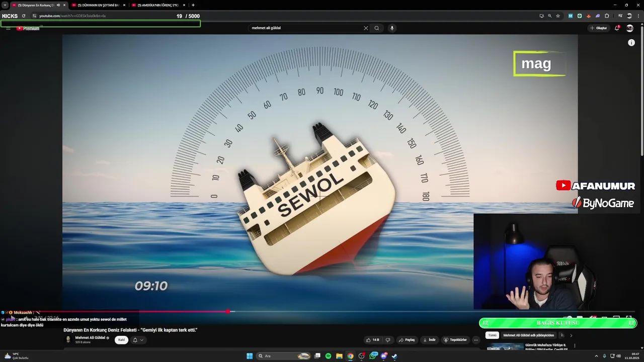
Task: Show next filter chips with the right chevron
Action: coord(571,335)
